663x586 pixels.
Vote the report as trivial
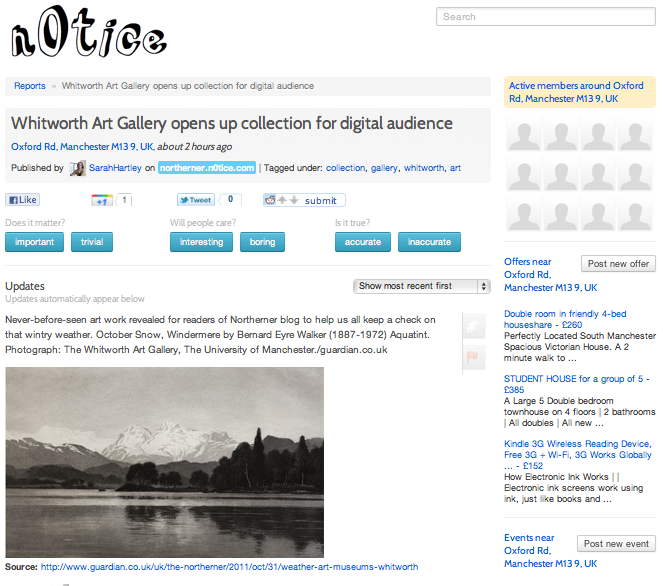point(92,242)
